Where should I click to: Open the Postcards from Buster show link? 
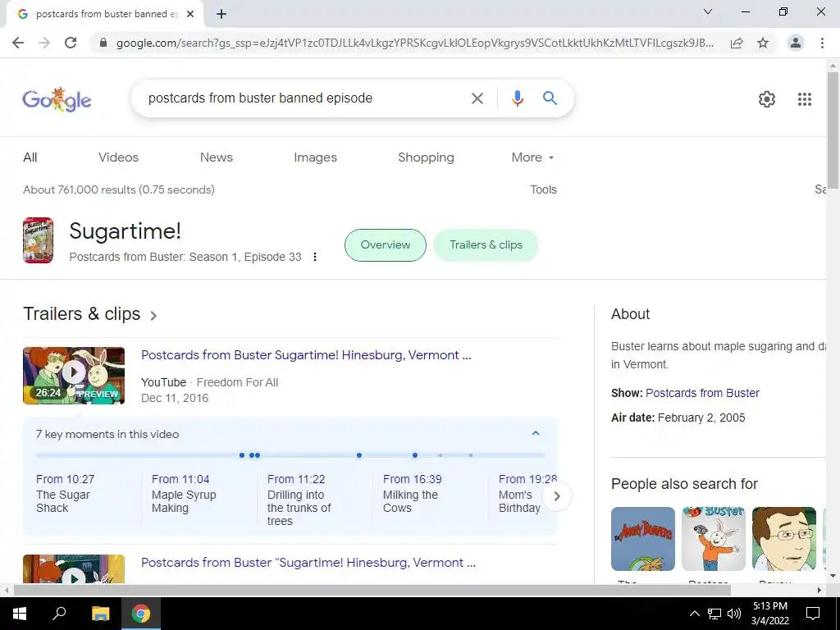pyautogui.click(x=702, y=393)
